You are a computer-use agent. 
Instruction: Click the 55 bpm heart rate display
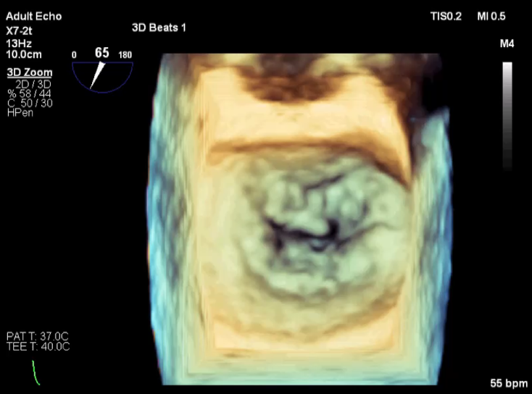504,381
